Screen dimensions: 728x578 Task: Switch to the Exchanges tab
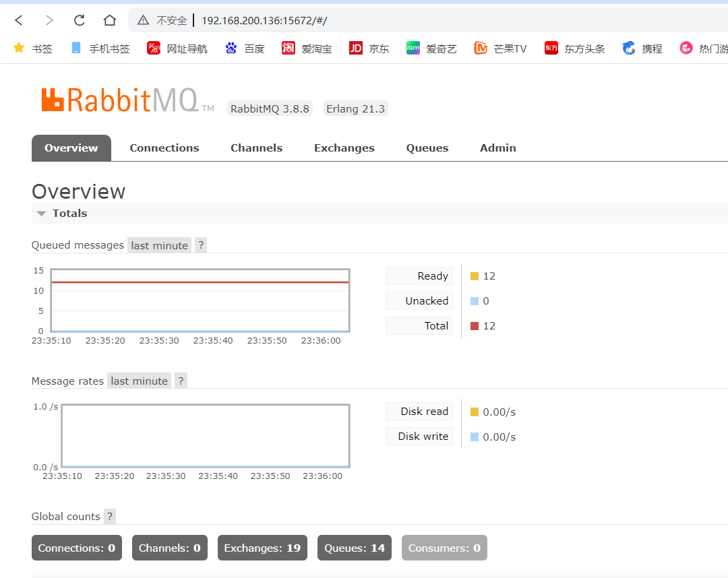point(344,148)
